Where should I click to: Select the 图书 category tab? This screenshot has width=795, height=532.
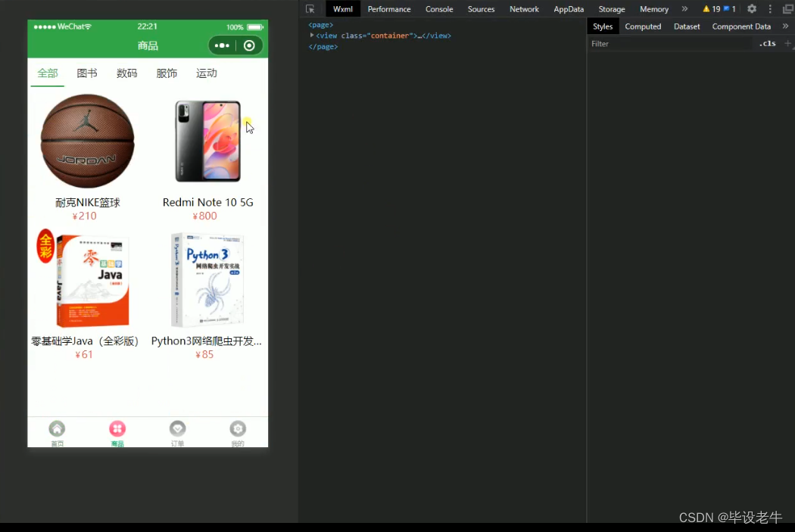pos(87,73)
